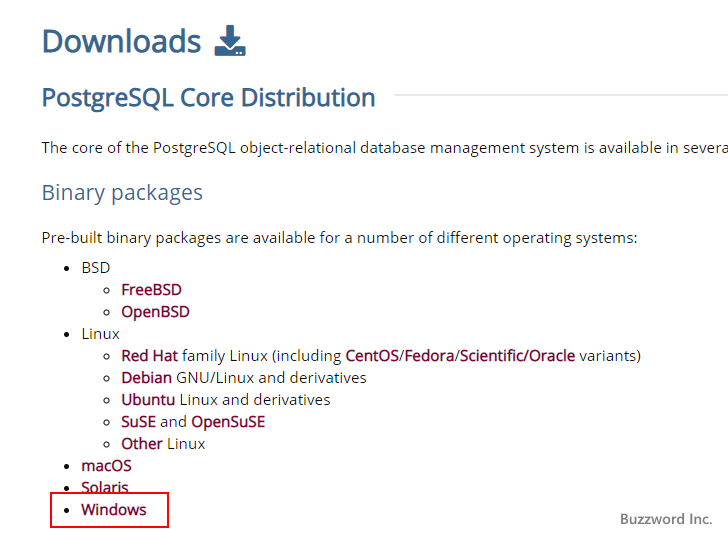Open the Fedora link

click(x=429, y=356)
